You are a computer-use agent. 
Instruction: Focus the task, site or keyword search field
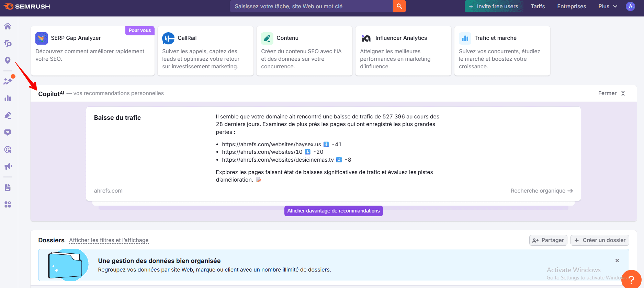311,6
